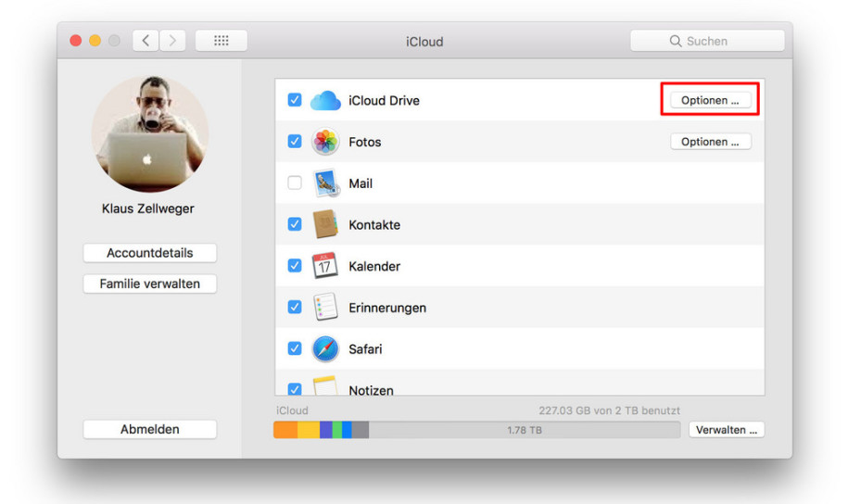Click the Mail stamp icon
The width and height of the screenshot is (848, 504).
click(326, 183)
